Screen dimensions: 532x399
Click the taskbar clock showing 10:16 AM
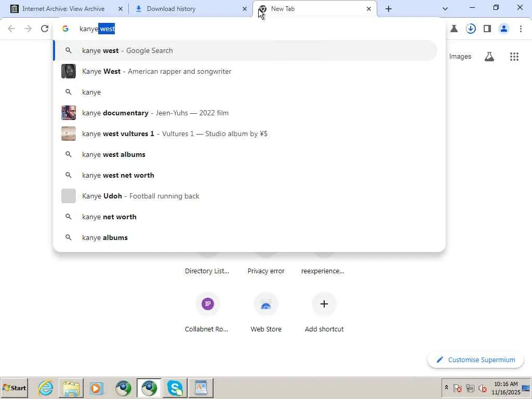tap(506, 388)
